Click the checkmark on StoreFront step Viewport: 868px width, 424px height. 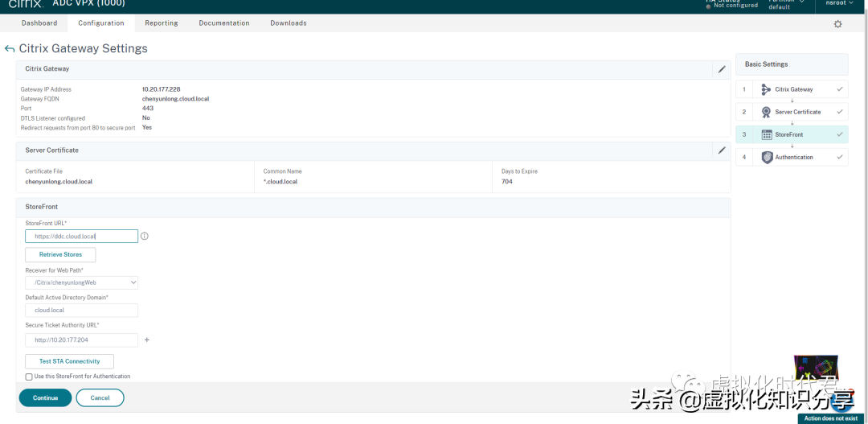(840, 134)
